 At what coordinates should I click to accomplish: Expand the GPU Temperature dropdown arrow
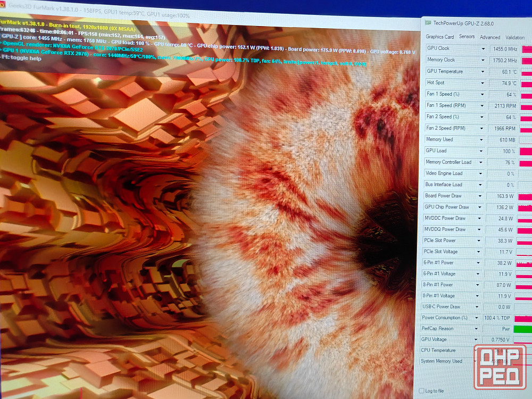tap(483, 72)
